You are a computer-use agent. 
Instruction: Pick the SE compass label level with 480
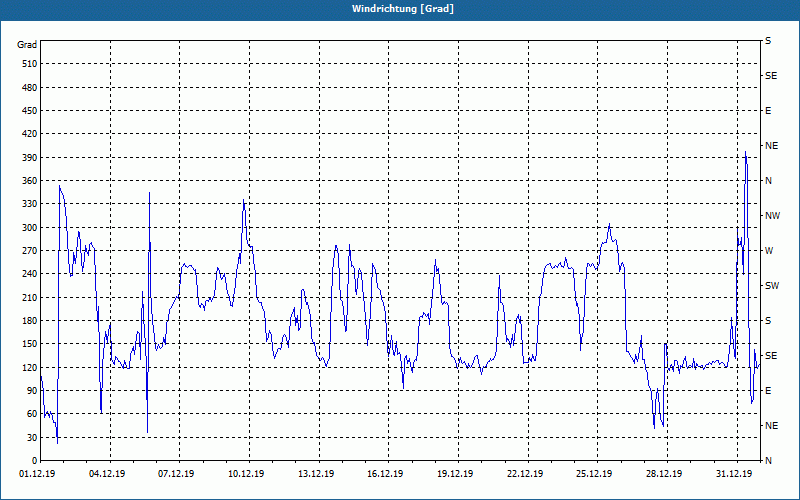(x=771, y=76)
